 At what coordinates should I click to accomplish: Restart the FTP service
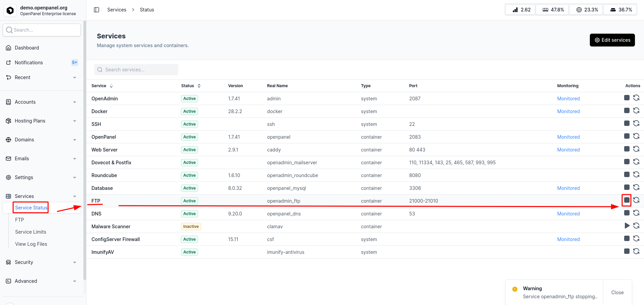(636, 200)
